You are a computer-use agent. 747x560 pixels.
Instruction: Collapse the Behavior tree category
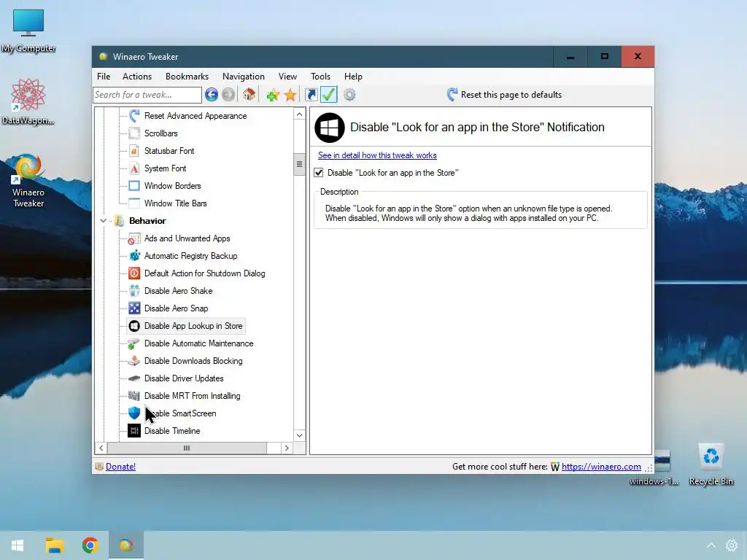point(103,221)
